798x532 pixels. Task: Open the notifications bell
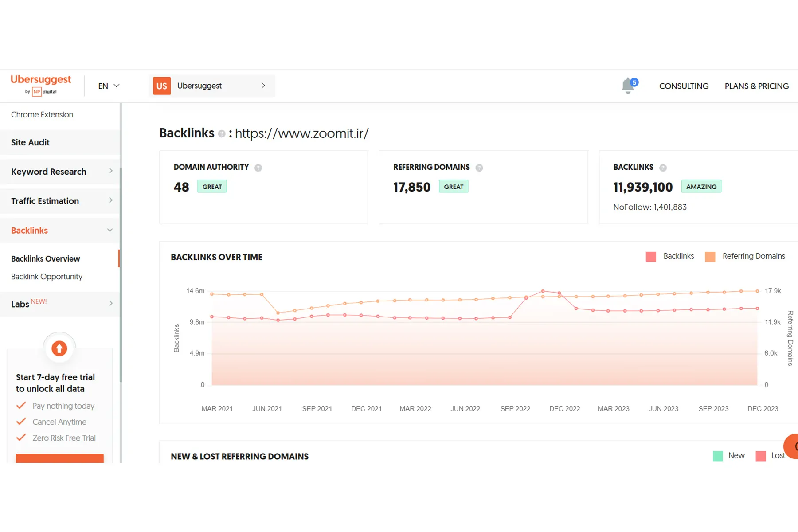click(x=628, y=86)
